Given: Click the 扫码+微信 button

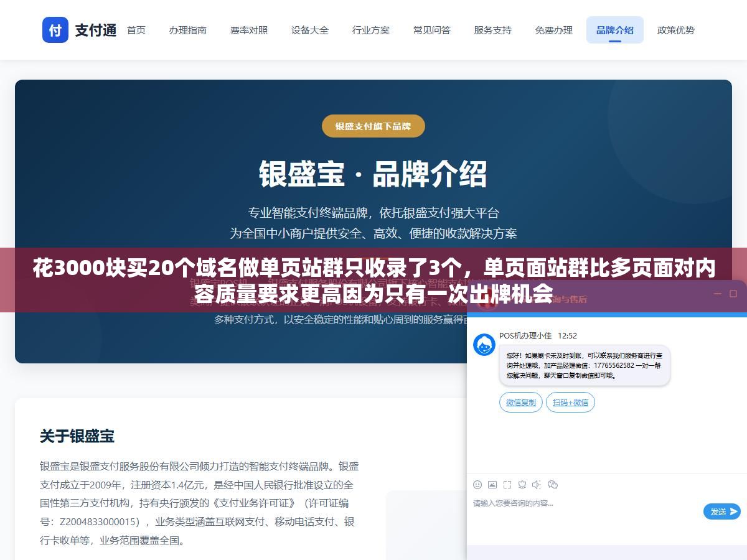Looking at the screenshot, I should tap(570, 402).
